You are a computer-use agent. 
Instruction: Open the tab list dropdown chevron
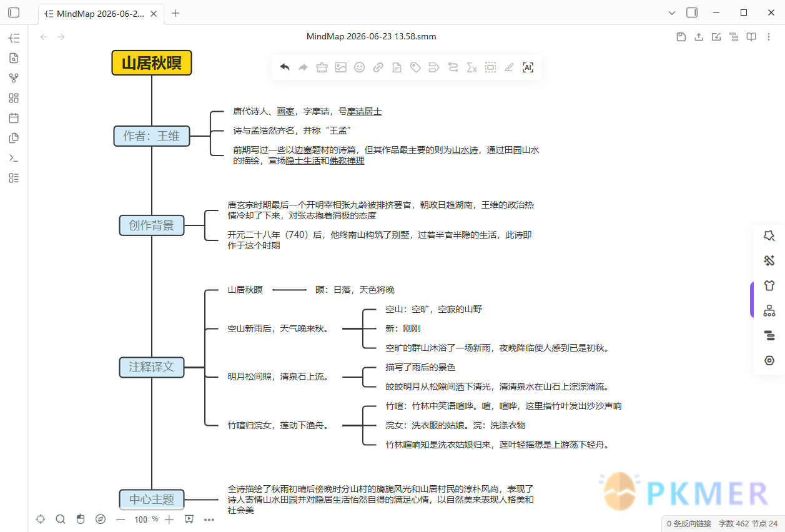click(672, 12)
